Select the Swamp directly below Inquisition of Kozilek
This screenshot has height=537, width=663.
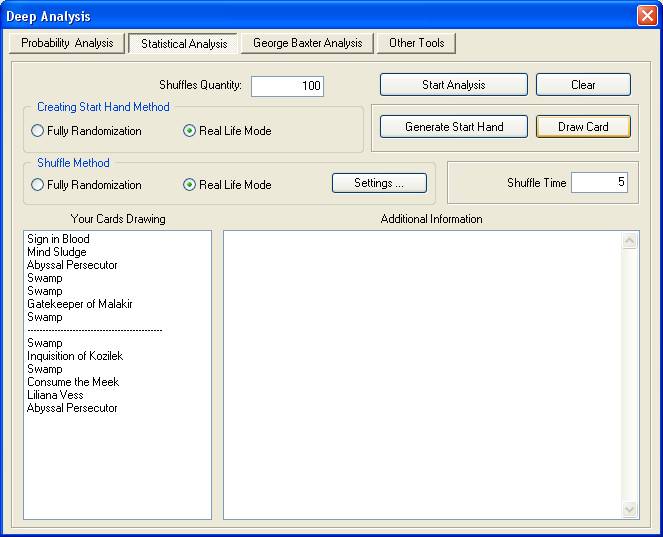(45, 369)
